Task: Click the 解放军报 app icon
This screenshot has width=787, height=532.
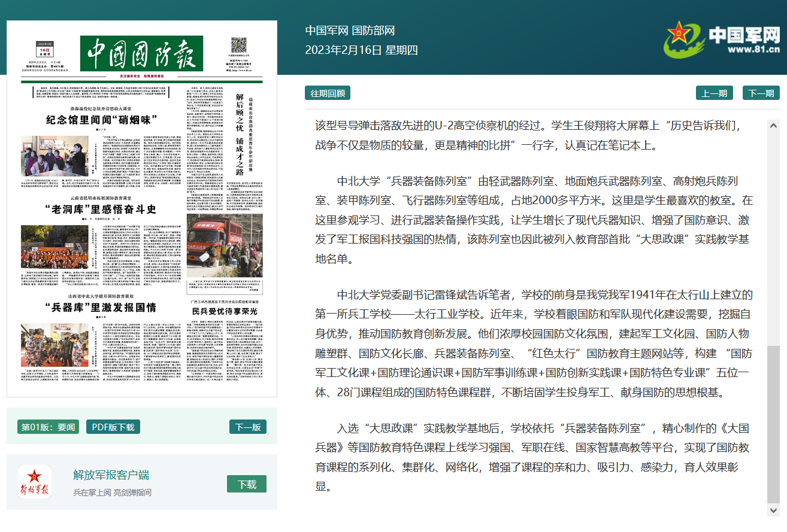Action: [34, 482]
